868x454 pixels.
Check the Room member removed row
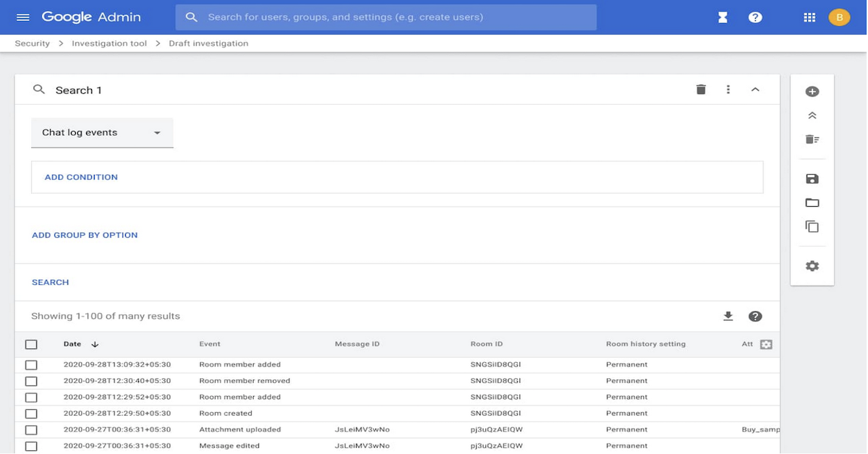point(31,381)
